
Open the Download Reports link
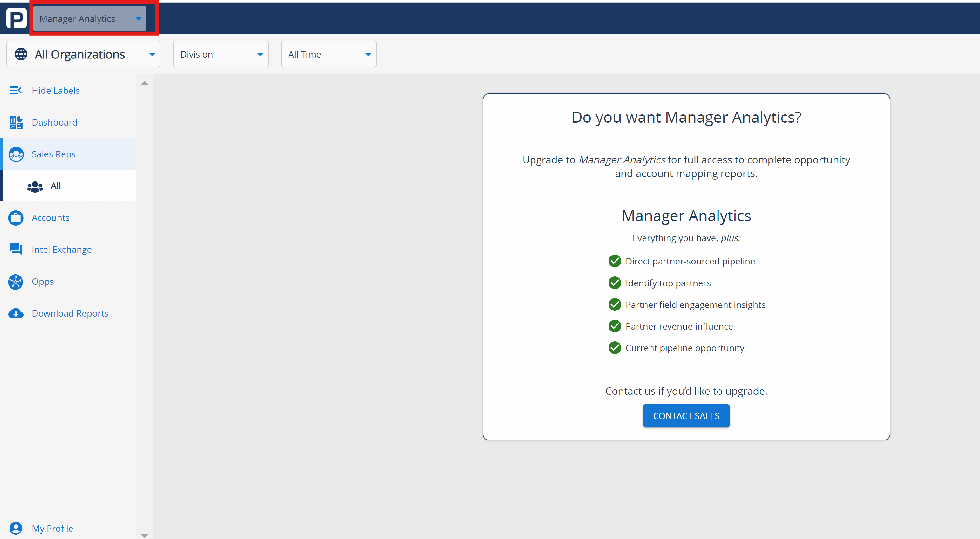coord(70,313)
